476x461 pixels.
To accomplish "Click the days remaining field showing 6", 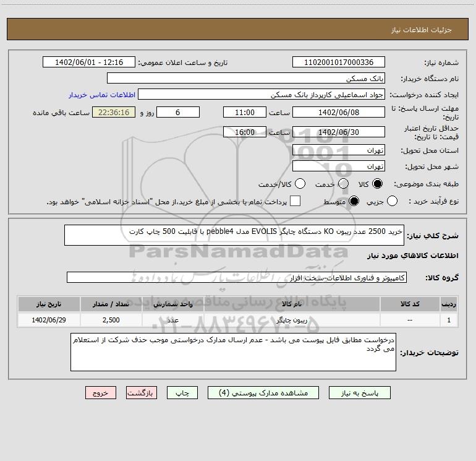I will pos(178,112).
